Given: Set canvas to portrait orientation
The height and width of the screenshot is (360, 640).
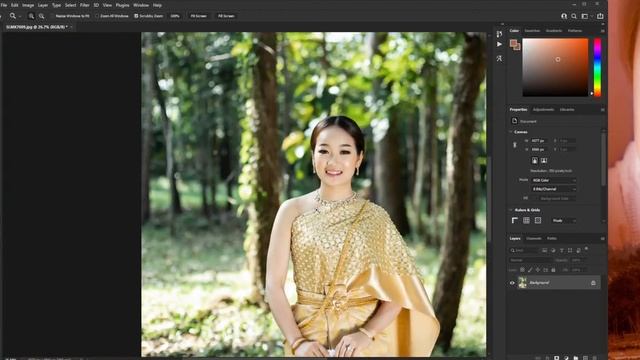Looking at the screenshot, I should [x=535, y=160].
